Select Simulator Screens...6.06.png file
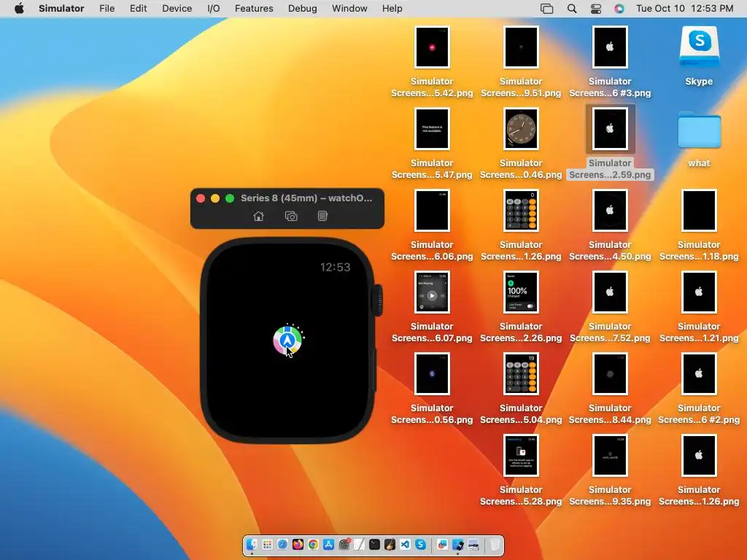The image size is (747, 560). (432, 211)
